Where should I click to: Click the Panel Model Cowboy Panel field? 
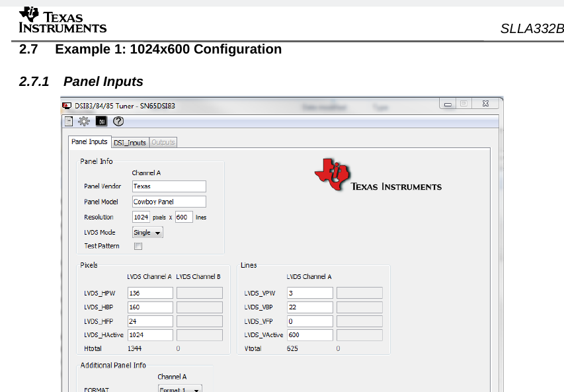pos(169,202)
